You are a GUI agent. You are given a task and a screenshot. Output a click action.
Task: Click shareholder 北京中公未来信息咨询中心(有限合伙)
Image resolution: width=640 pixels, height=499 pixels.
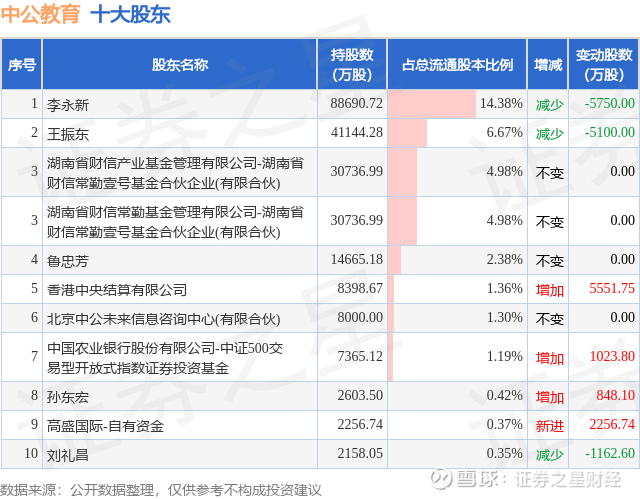(163, 319)
